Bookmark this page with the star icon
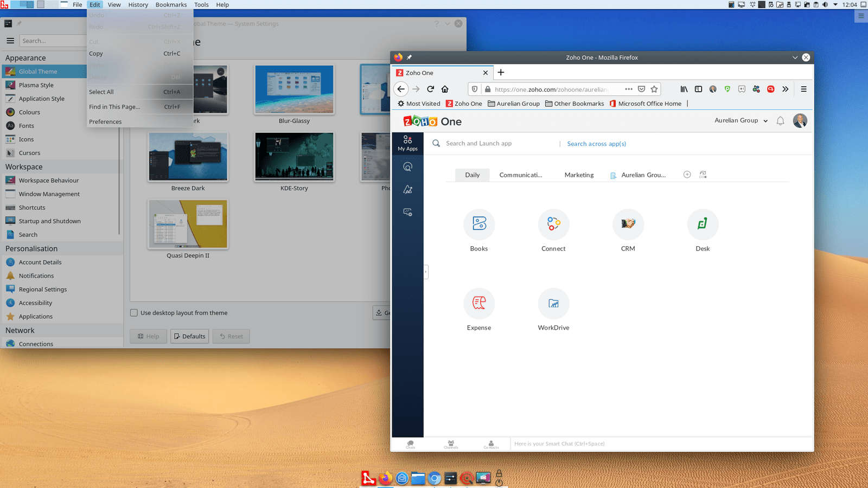Image resolution: width=868 pixels, height=488 pixels. (x=654, y=89)
